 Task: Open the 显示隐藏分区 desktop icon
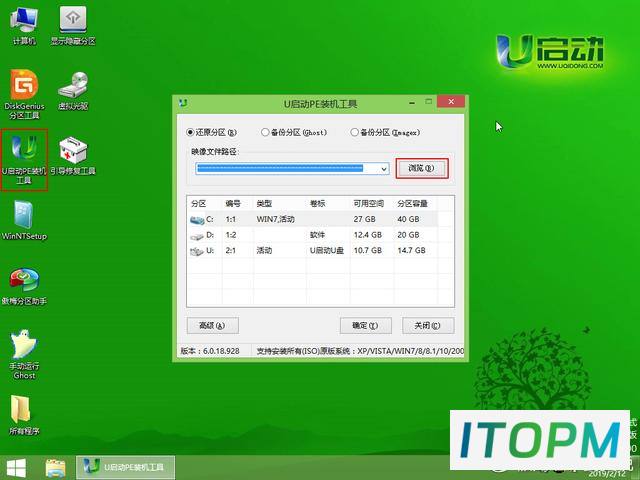pyautogui.click(x=73, y=26)
